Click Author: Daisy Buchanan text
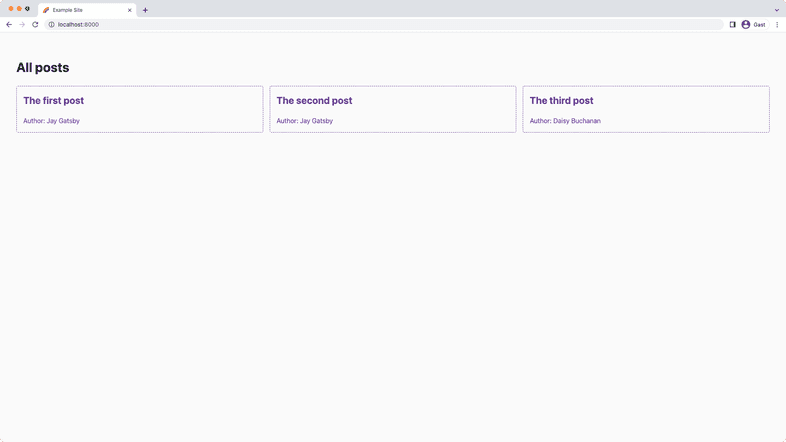The image size is (786, 442). [x=565, y=121]
